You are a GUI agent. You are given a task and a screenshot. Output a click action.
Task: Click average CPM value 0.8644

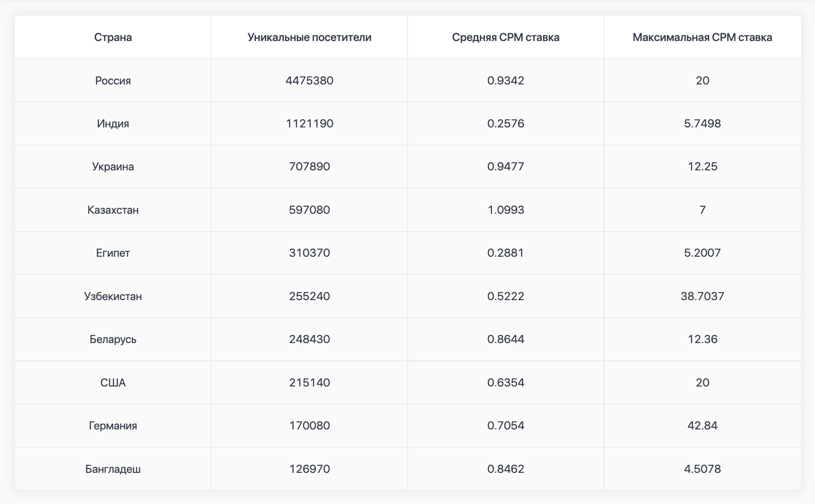coord(506,339)
